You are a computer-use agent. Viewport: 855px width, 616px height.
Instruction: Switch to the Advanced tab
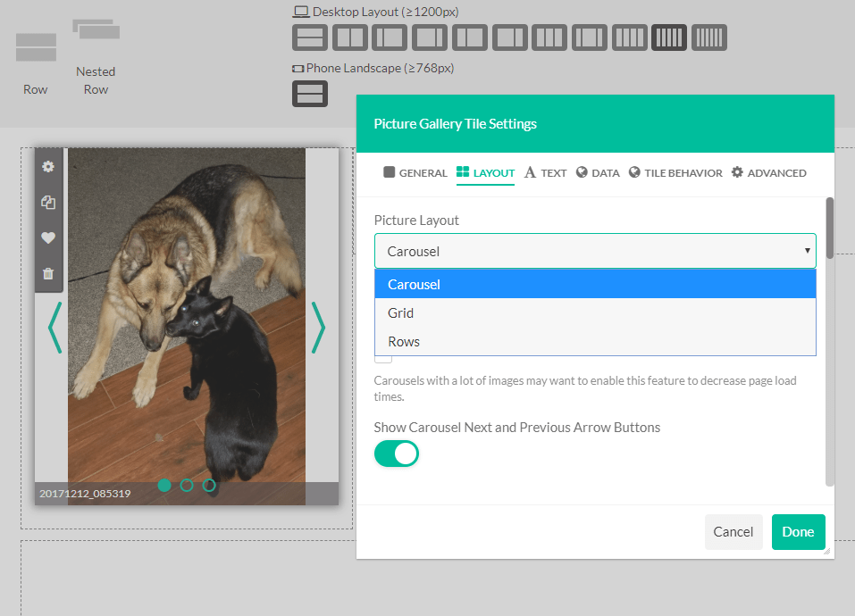coord(769,172)
